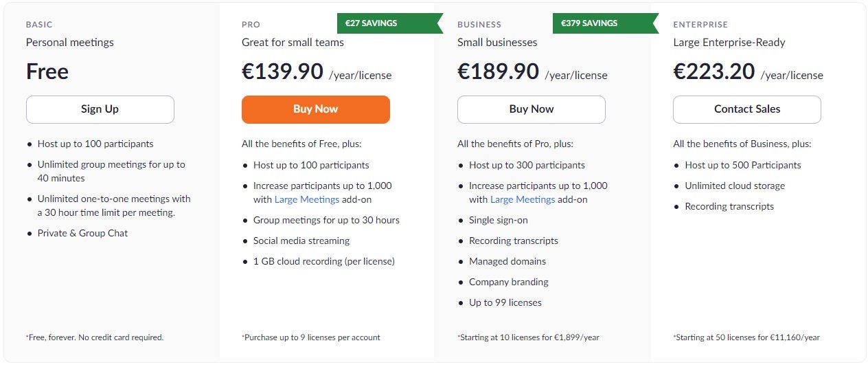Click the Enterprise plan label

[x=700, y=25]
